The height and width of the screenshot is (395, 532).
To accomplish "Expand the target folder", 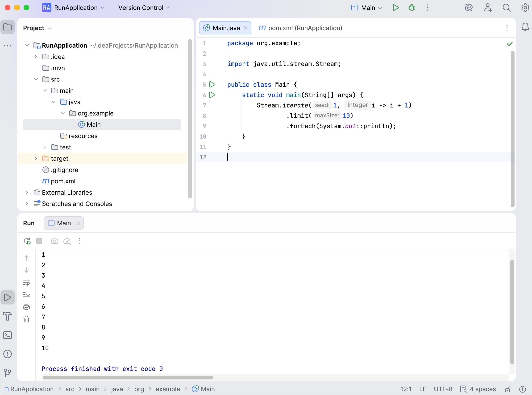I will pyautogui.click(x=36, y=159).
